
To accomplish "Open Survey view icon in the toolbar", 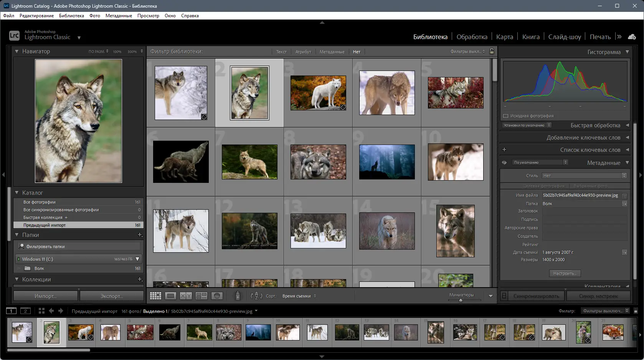I will pos(201,296).
